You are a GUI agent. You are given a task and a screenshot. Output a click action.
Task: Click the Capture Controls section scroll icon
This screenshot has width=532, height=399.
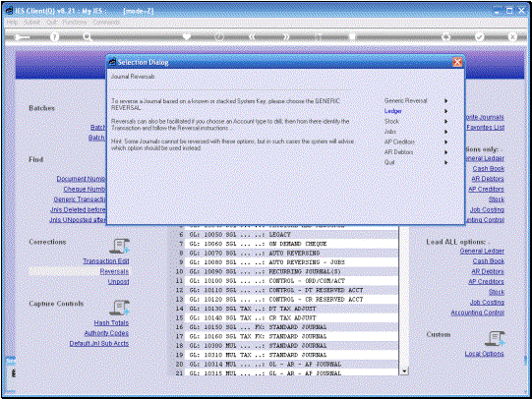119,308
